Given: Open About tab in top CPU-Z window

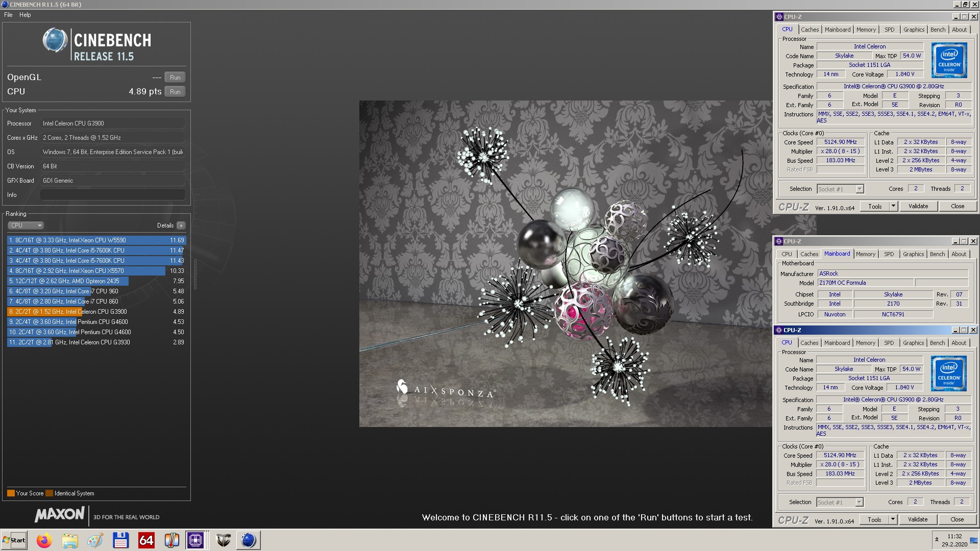Looking at the screenshot, I should 959,30.
